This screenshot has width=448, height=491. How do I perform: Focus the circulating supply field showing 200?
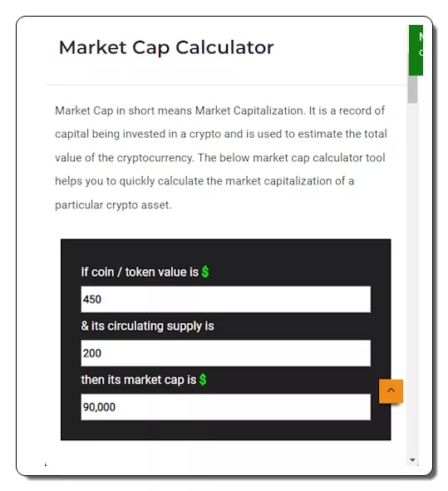point(225,353)
